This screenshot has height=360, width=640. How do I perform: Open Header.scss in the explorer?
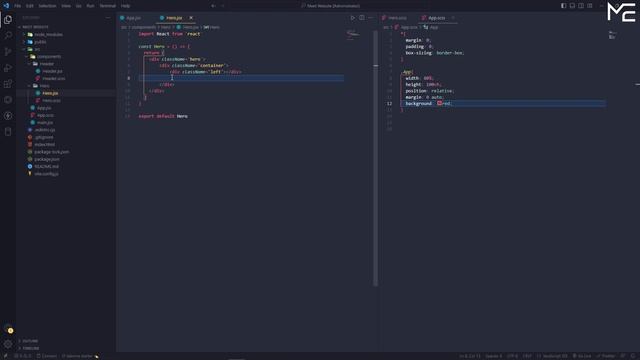(53, 79)
